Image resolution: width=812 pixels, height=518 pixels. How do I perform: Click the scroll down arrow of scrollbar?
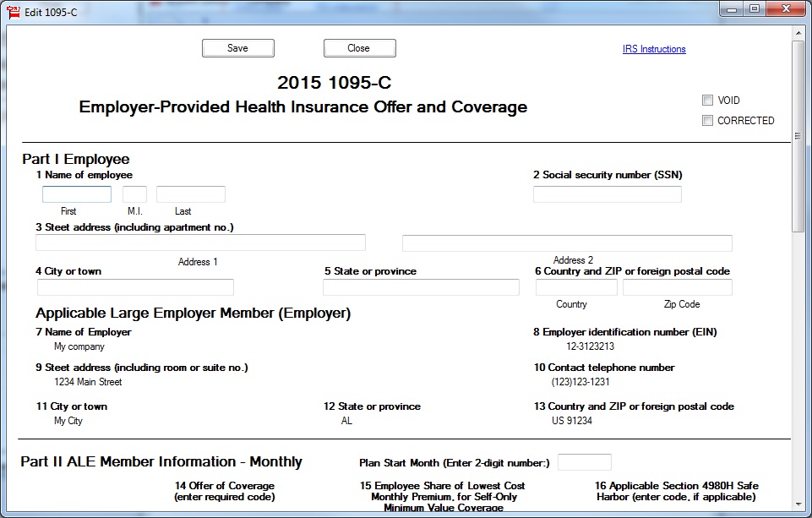pyautogui.click(x=798, y=504)
